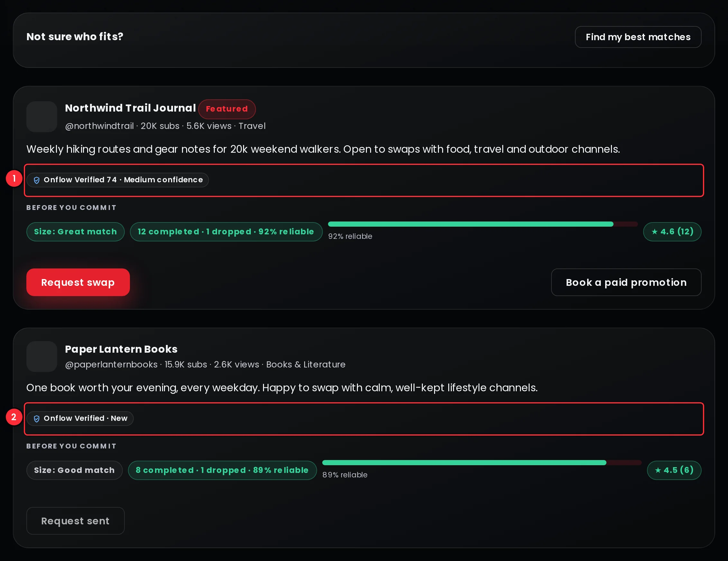Click 12 completed · 1 dropped chip
This screenshot has width=728, height=561.
[226, 232]
